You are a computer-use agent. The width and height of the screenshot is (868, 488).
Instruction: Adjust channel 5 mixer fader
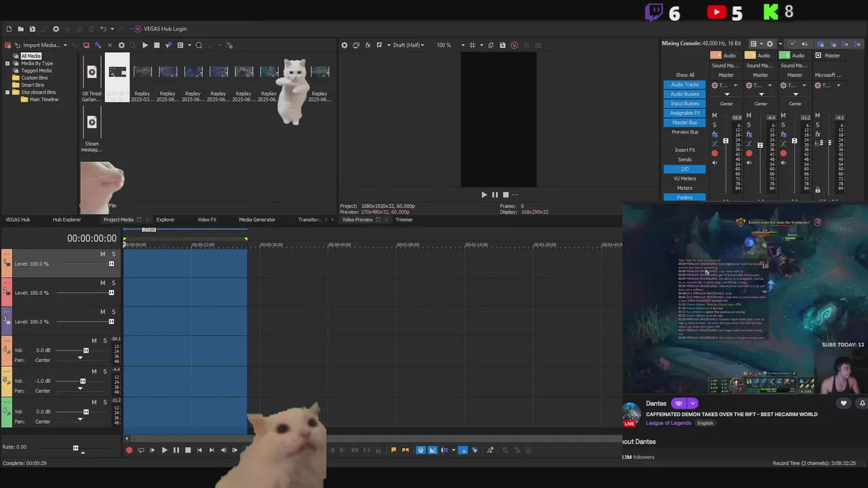coord(760,145)
